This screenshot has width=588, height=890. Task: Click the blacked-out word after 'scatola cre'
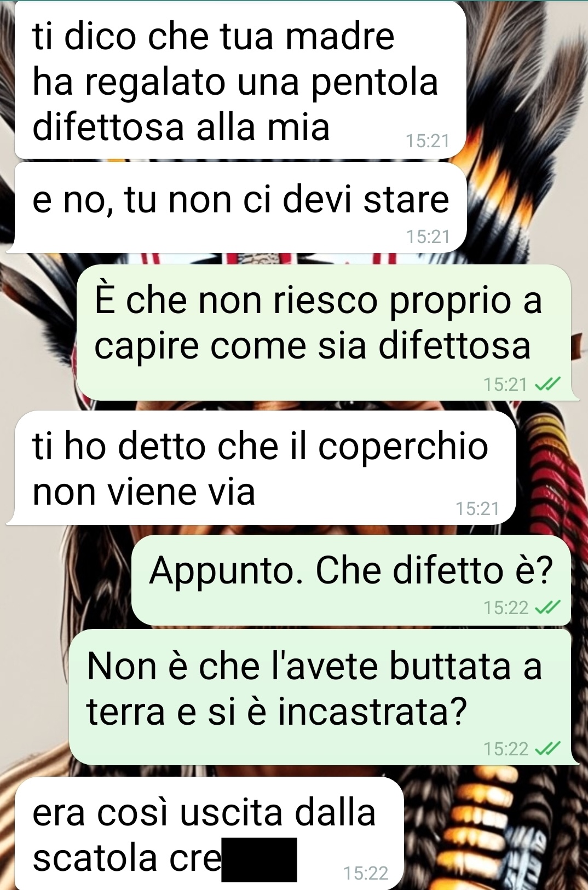point(259,859)
